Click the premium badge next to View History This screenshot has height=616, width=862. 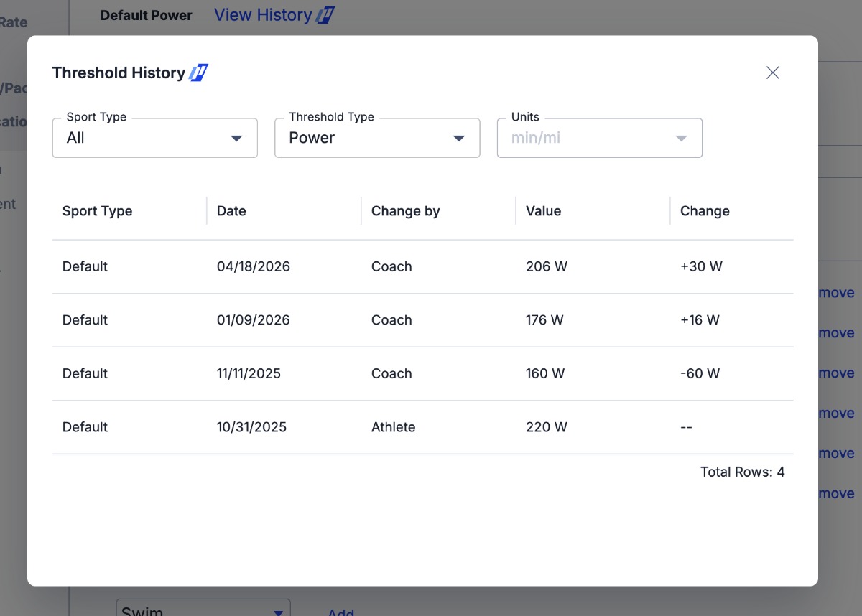click(x=325, y=15)
